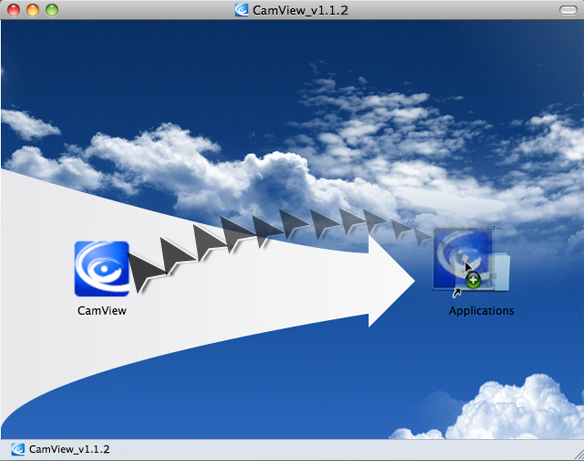Toggle the toolbar pill button in title bar
585x461 pixels.
coord(568,10)
